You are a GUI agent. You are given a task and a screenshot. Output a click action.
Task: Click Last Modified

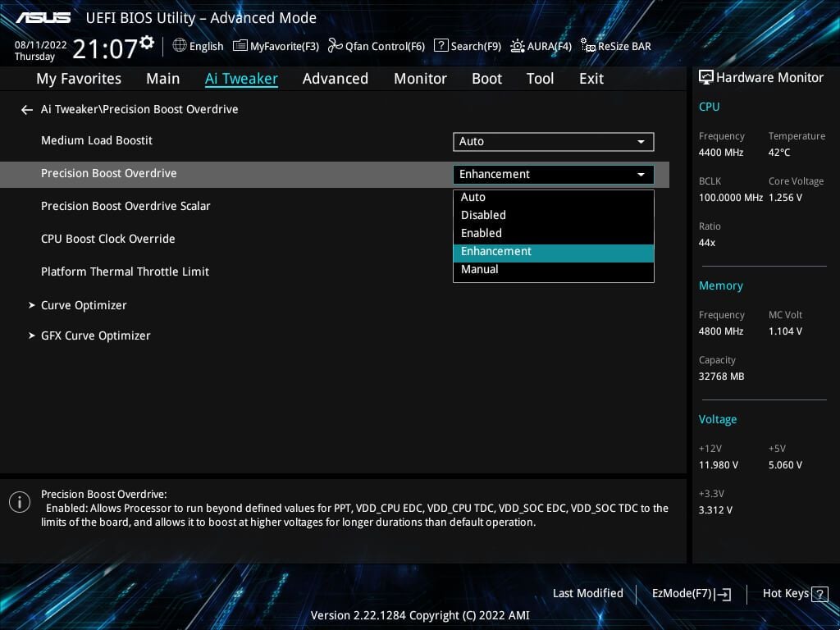pyautogui.click(x=587, y=594)
